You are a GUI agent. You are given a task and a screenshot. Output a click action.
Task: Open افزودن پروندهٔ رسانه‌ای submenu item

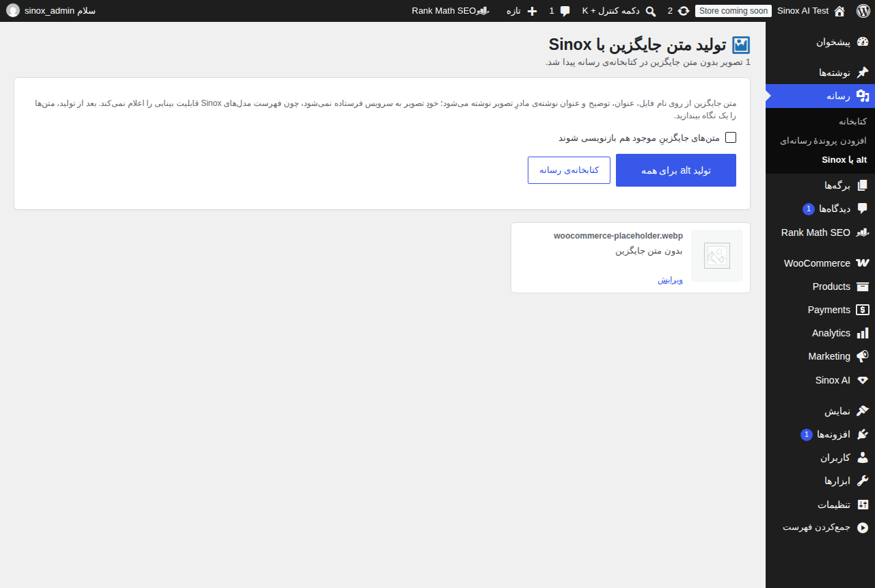point(823,140)
